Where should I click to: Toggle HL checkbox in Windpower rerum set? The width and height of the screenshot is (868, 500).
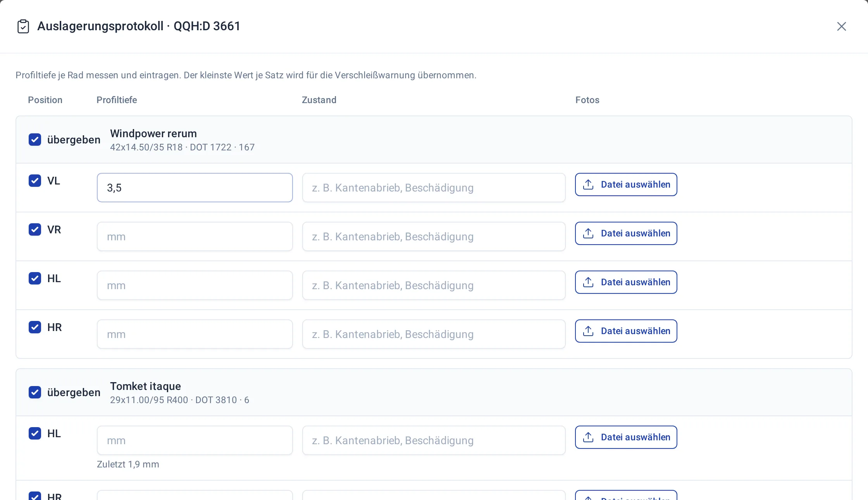coord(35,278)
